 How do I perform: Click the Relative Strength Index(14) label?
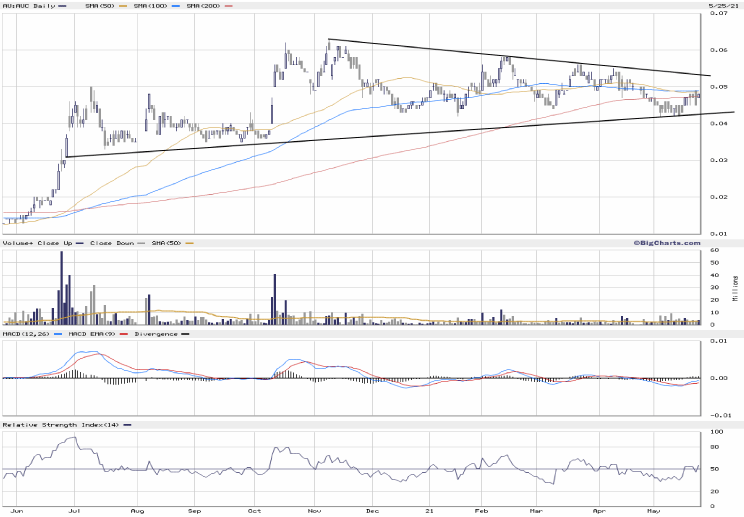pos(56,425)
